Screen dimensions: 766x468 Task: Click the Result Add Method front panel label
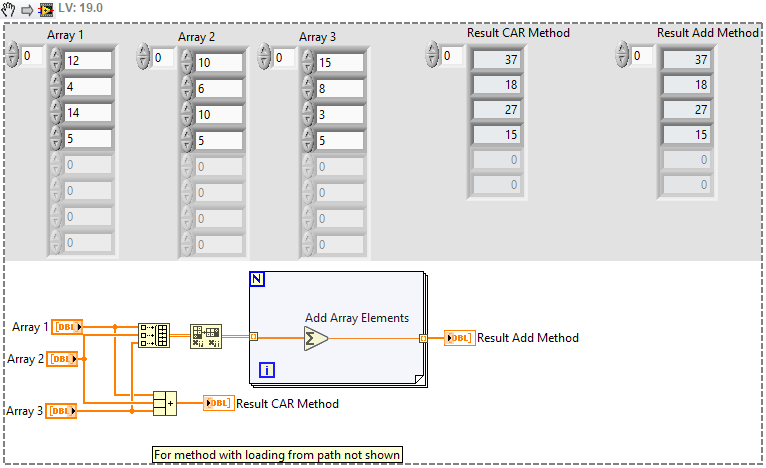708,33
